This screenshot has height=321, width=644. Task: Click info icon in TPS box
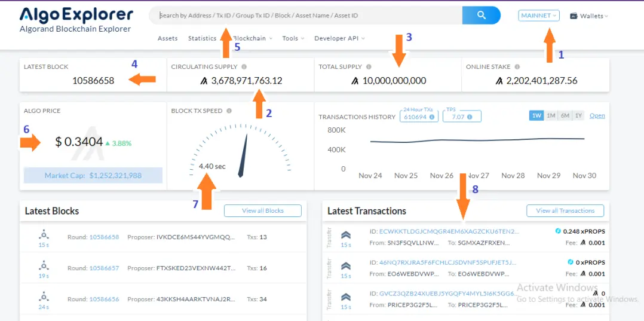(470, 117)
